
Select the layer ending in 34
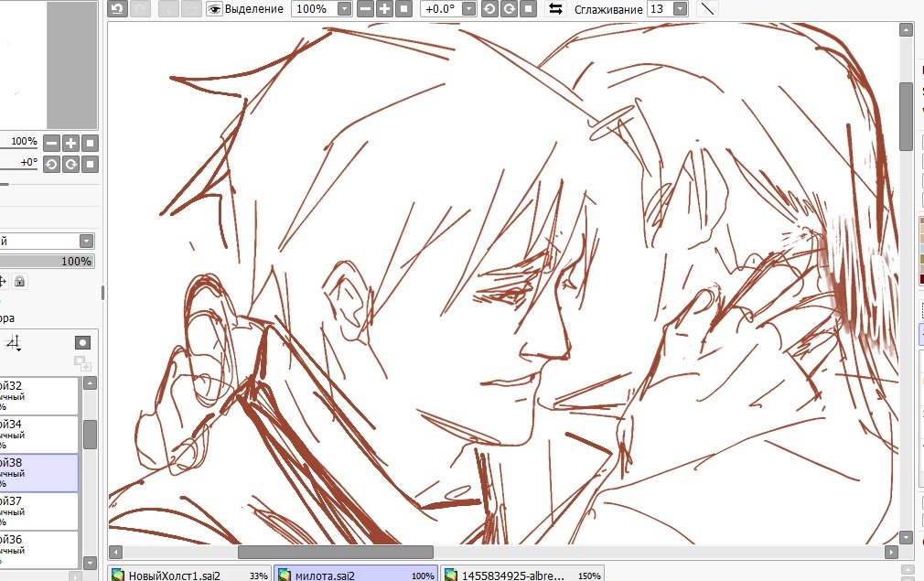coord(39,435)
